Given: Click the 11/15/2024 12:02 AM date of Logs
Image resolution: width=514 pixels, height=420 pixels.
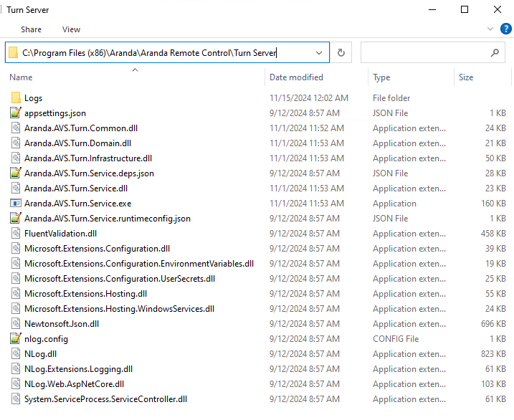Looking at the screenshot, I should (309, 98).
